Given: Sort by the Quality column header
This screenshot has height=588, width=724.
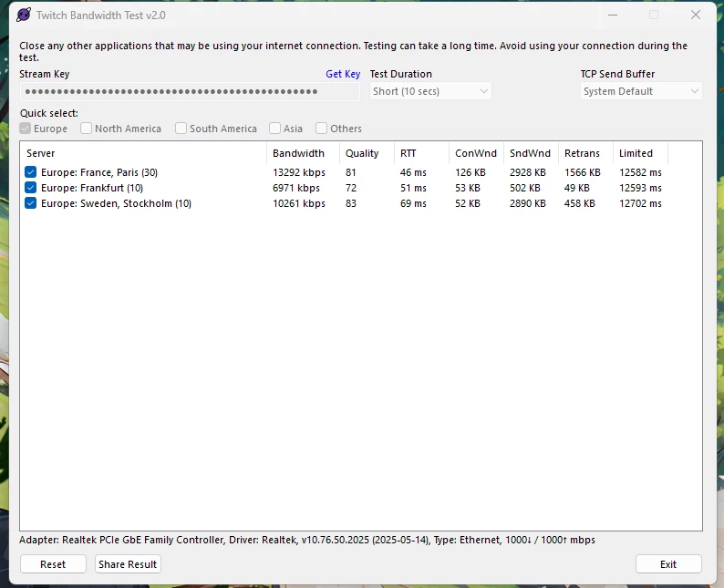Looking at the screenshot, I should point(367,153).
